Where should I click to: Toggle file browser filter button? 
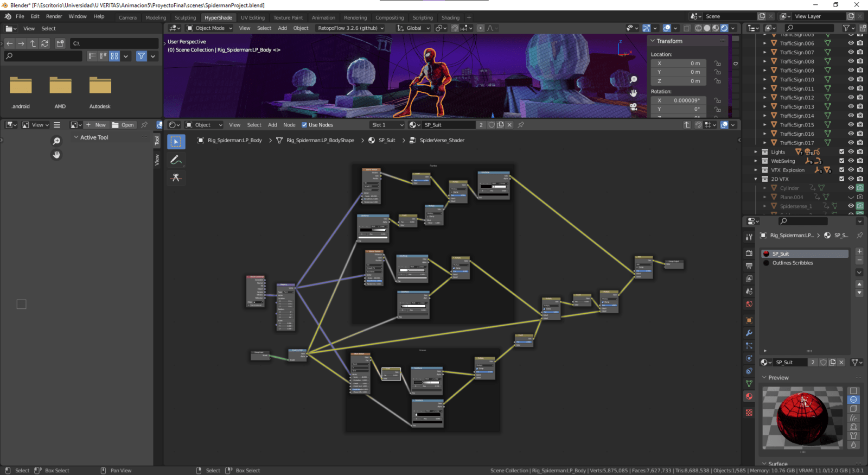point(142,56)
